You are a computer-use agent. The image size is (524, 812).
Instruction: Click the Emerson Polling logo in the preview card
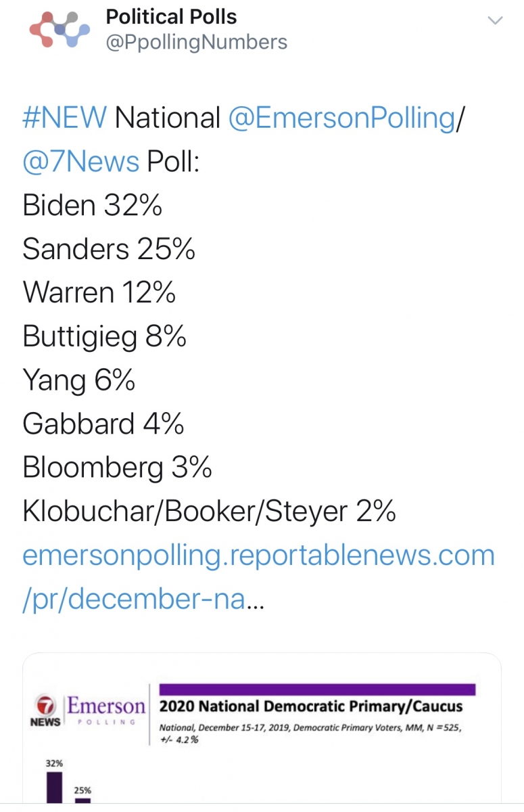pos(106,711)
